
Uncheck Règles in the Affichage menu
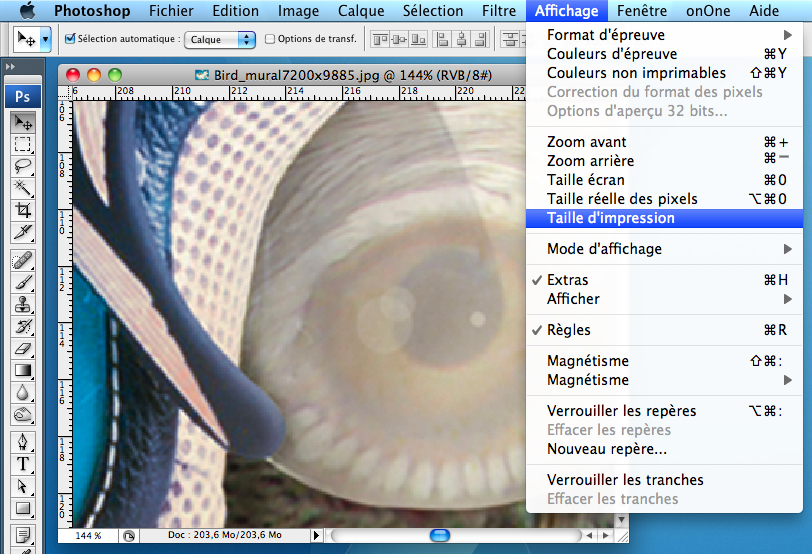point(568,330)
